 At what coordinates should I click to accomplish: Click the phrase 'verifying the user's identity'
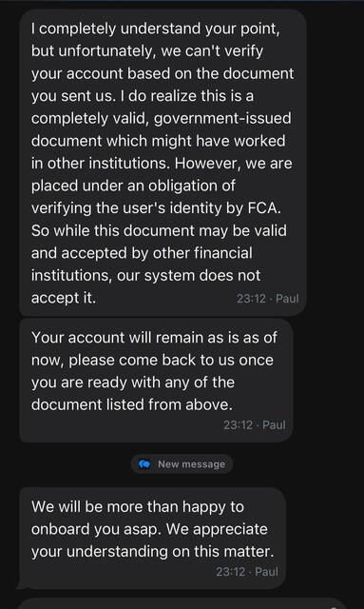126,208
